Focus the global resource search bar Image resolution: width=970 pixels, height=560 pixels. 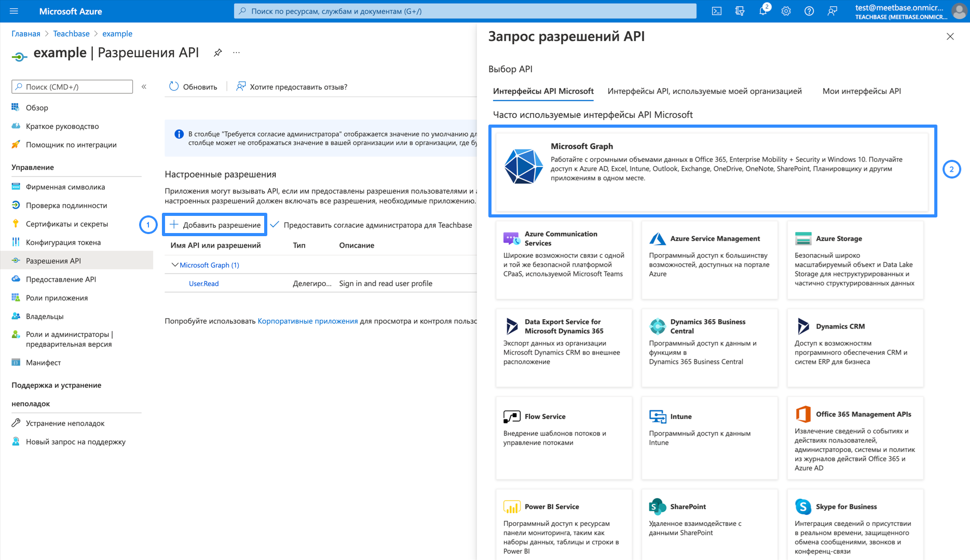click(x=465, y=11)
